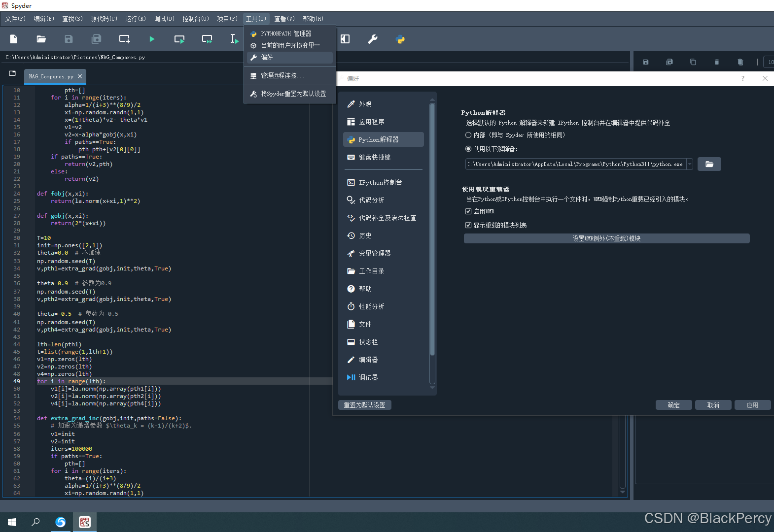Open taskbar search magnifier

(x=35, y=522)
